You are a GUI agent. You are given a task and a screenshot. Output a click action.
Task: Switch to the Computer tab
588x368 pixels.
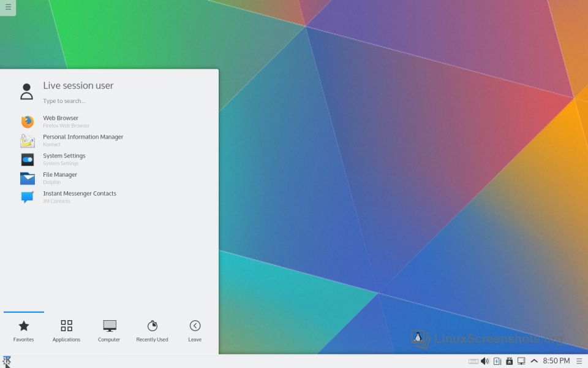[109, 331]
